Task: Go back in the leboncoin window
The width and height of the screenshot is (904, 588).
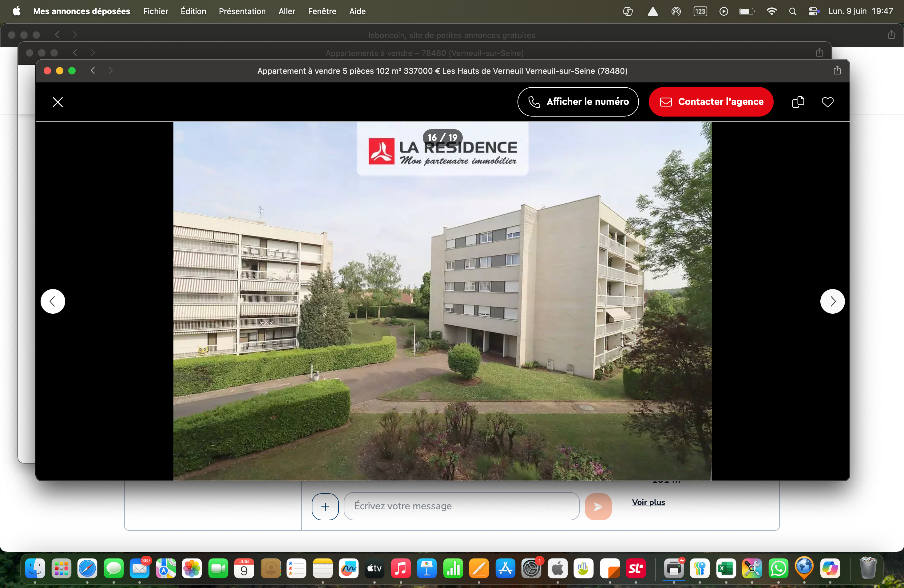Action: [57, 35]
